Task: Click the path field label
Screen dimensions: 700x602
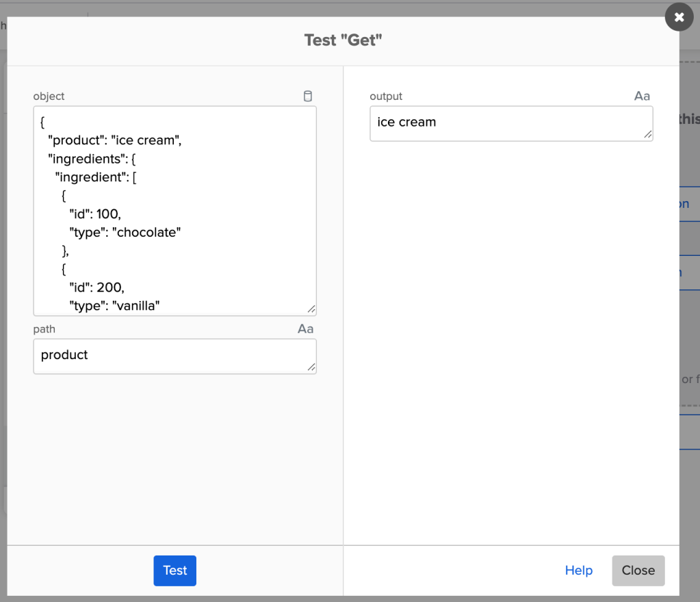Action: (x=44, y=329)
